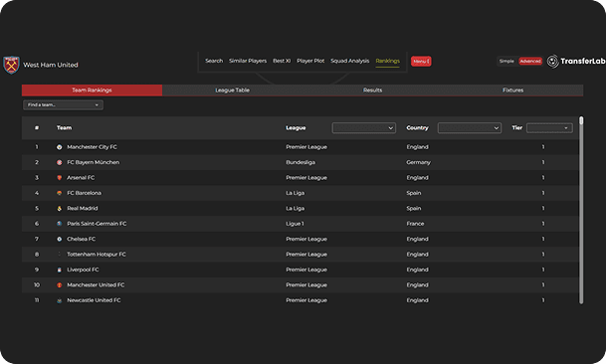Click the Newcastle United FC club badge
Viewport: 606px width, 364px height.
click(x=59, y=300)
